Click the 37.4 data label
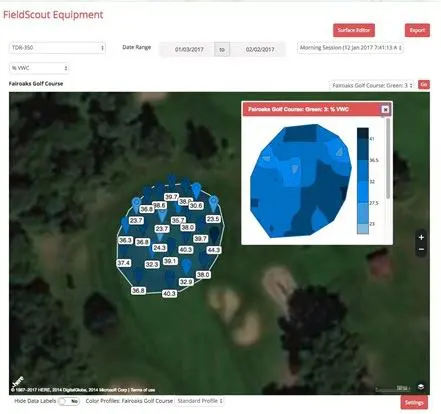The width and height of the screenshot is (441, 414). coord(123,263)
